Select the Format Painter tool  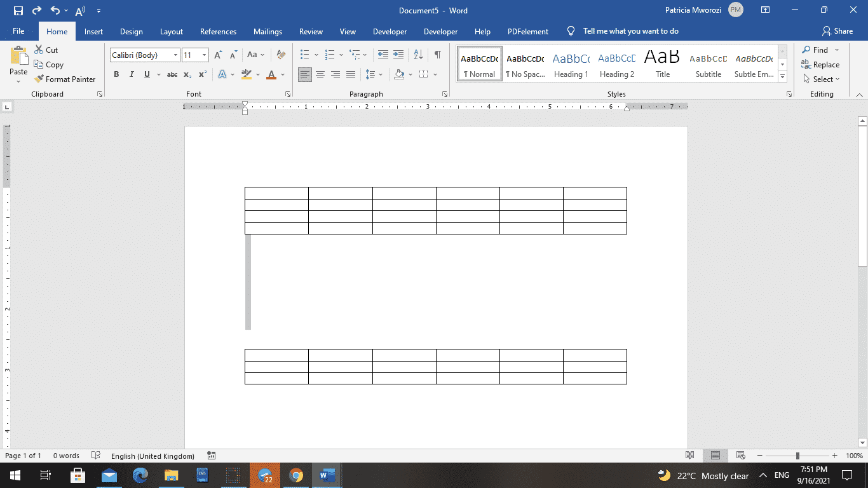(x=65, y=79)
